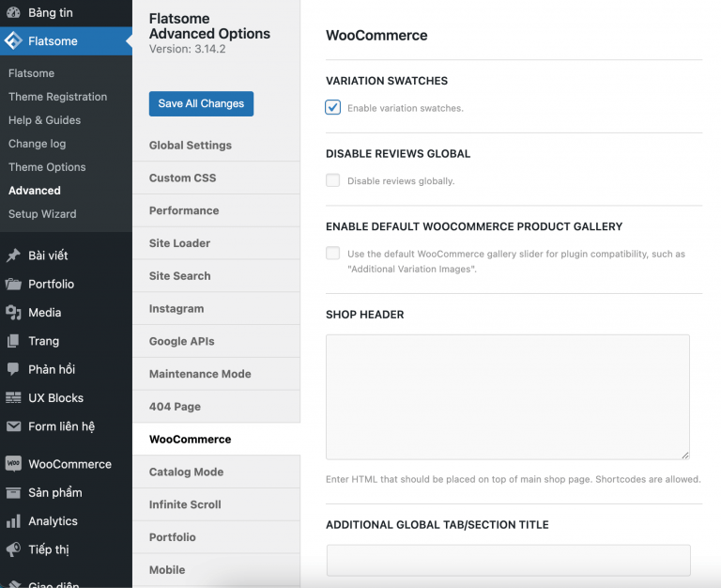Open Instagram options tab
Image resolution: width=721 pixels, height=588 pixels.
point(216,309)
